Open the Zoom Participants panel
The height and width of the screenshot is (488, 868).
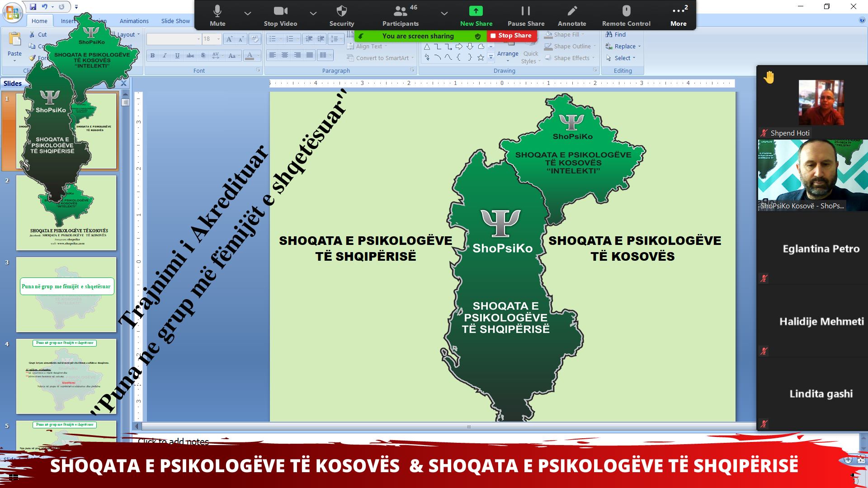tap(401, 16)
